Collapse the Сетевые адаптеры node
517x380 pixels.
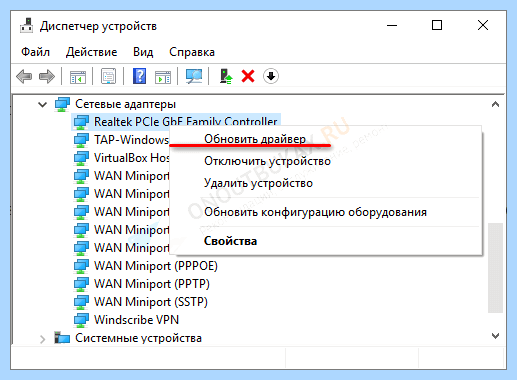click(42, 105)
